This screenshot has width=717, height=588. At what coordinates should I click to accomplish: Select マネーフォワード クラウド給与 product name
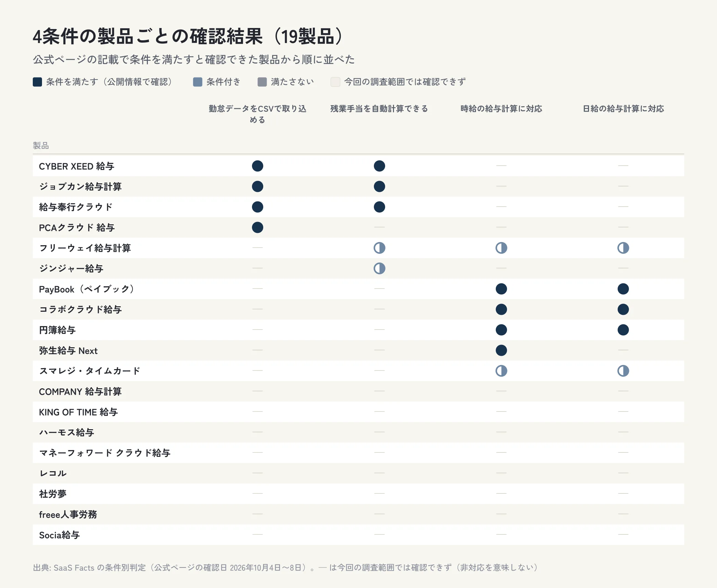click(105, 453)
